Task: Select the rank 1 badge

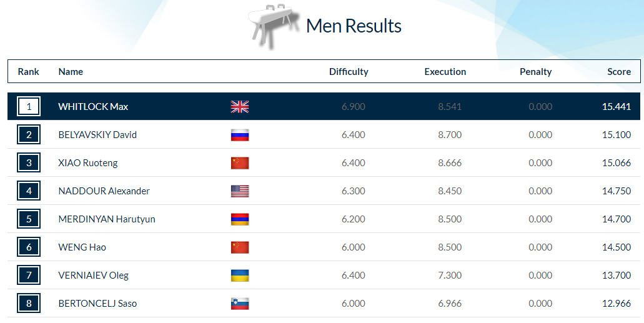Action: [x=29, y=106]
